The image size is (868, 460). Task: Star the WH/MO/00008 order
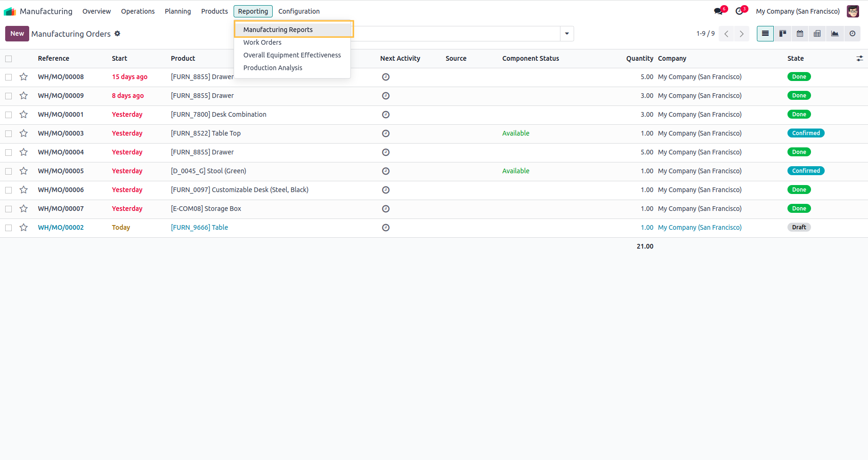pyautogui.click(x=24, y=77)
